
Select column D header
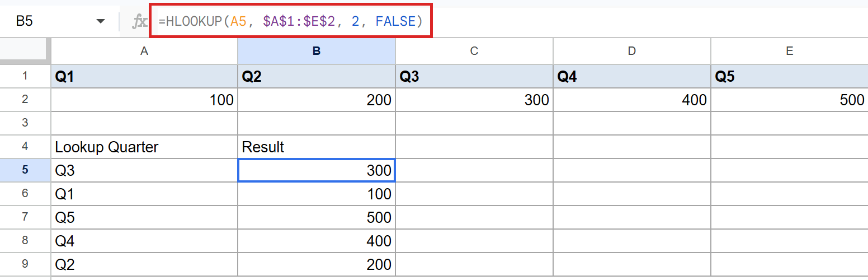point(632,51)
